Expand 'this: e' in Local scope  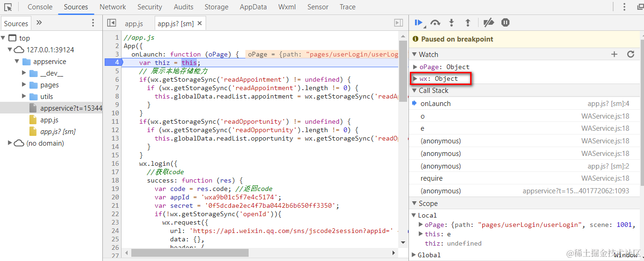(421, 234)
